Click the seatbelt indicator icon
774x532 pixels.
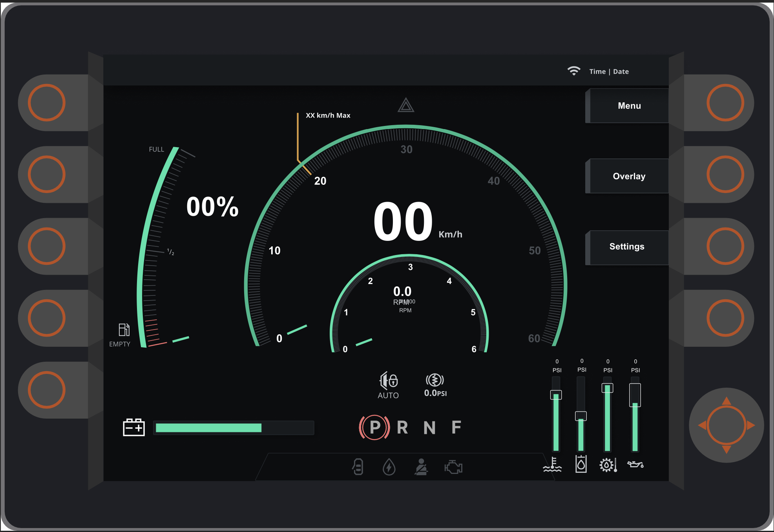pos(421,467)
